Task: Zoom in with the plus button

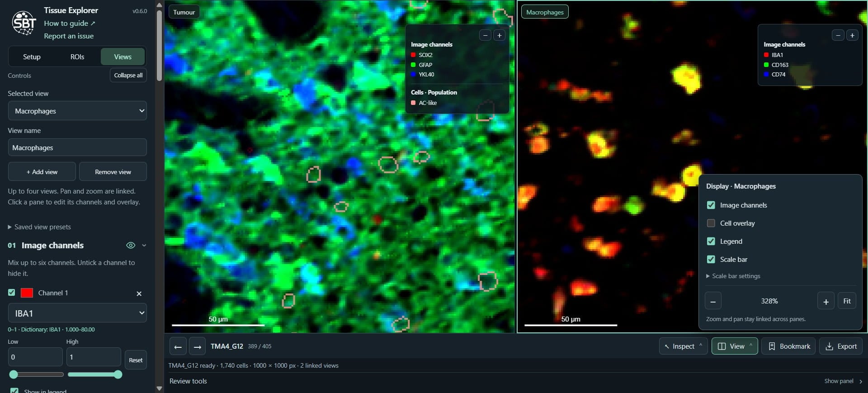Action: pyautogui.click(x=826, y=301)
